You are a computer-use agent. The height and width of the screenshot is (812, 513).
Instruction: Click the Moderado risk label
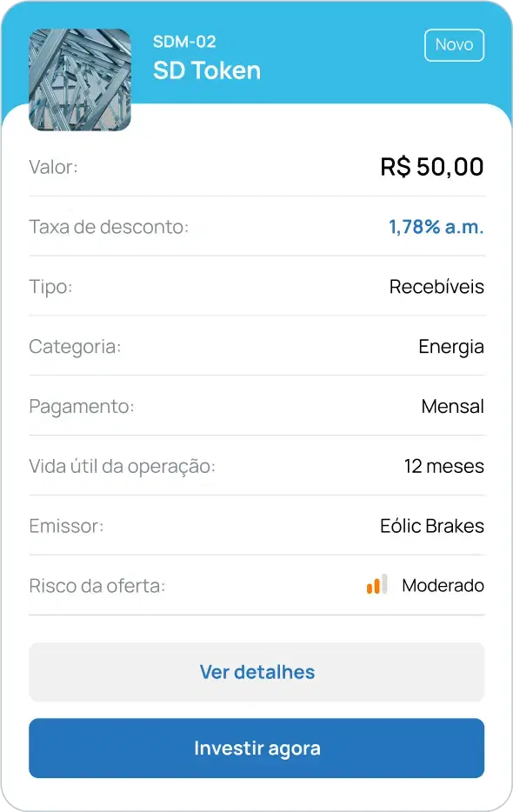(443, 586)
